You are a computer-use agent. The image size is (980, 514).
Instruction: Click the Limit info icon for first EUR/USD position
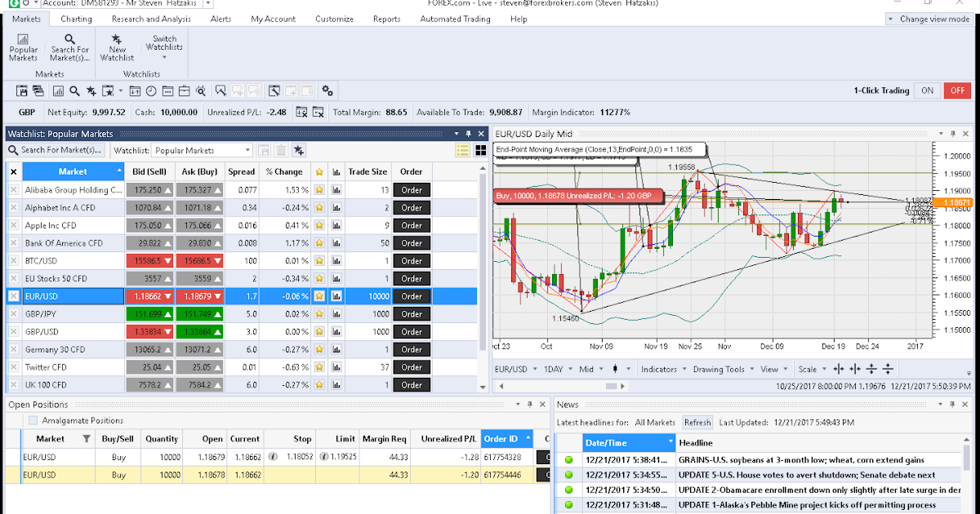click(x=324, y=456)
